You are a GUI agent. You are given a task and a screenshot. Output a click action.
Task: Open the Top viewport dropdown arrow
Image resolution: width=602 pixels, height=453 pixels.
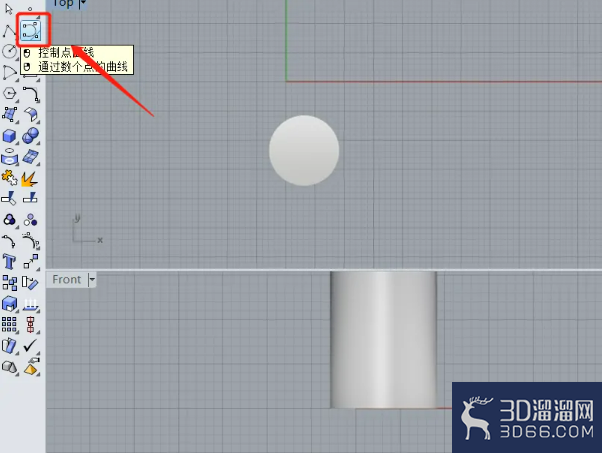pos(83,4)
